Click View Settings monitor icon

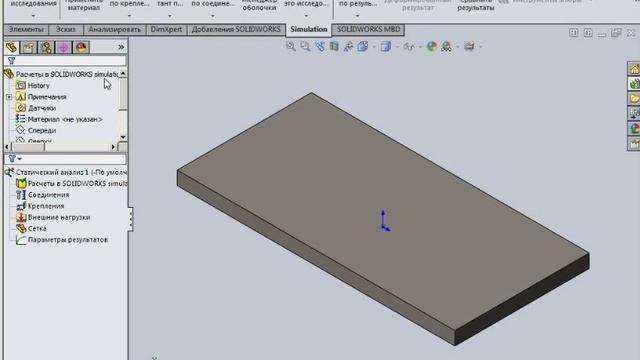click(x=469, y=47)
